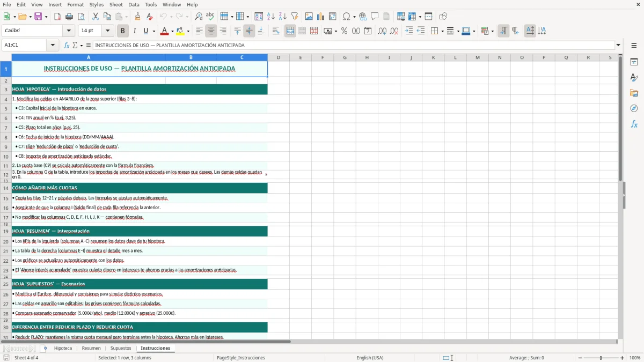Click the Open folder icon
Screen dimensions: 644x362
pos(22,17)
